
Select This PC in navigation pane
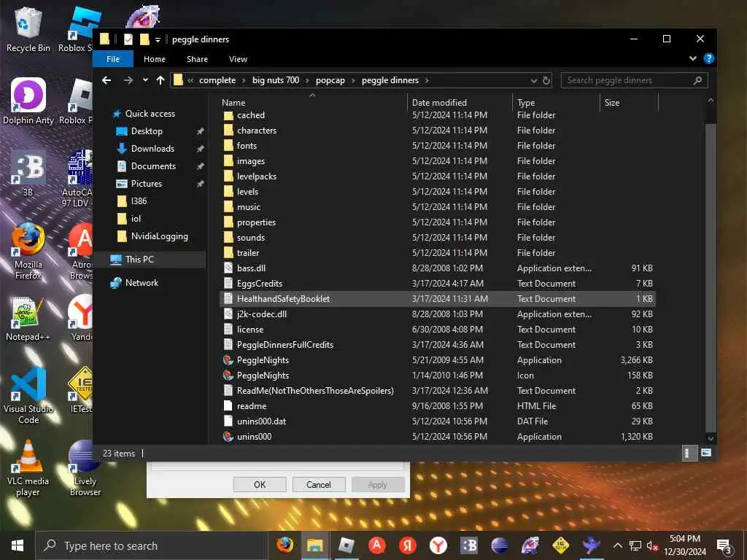pos(139,260)
